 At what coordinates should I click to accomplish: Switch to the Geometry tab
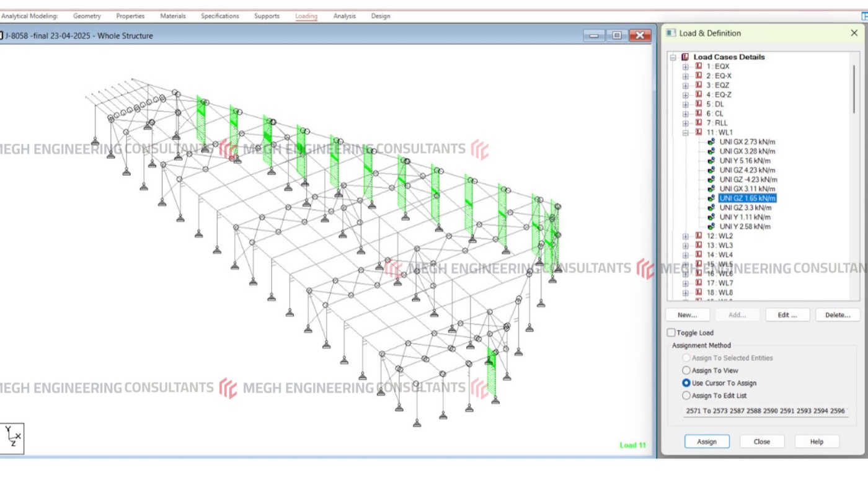[x=87, y=16]
